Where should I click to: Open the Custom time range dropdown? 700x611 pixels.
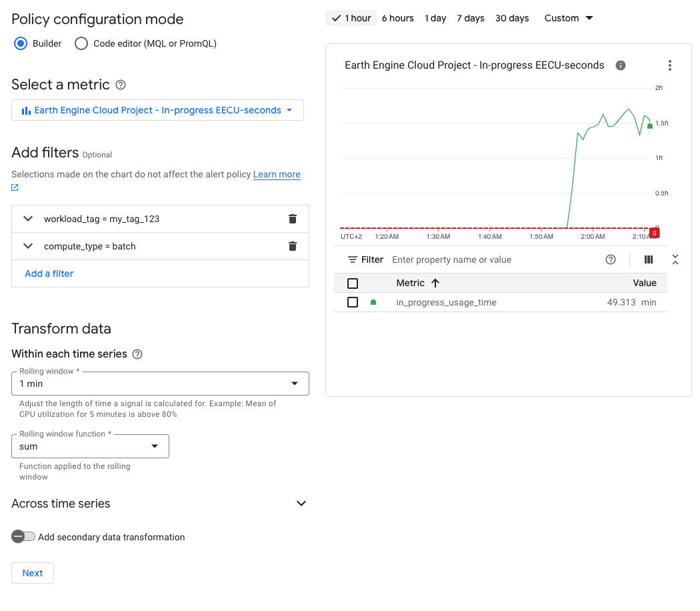(x=568, y=18)
